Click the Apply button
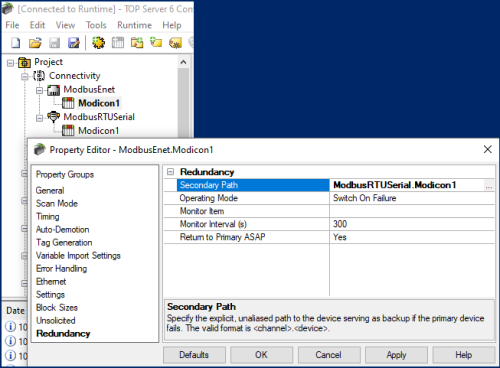 pos(396,355)
